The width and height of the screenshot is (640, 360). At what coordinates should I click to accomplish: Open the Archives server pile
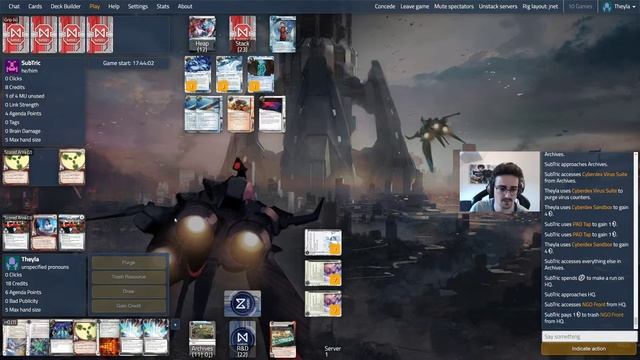pyautogui.click(x=202, y=339)
